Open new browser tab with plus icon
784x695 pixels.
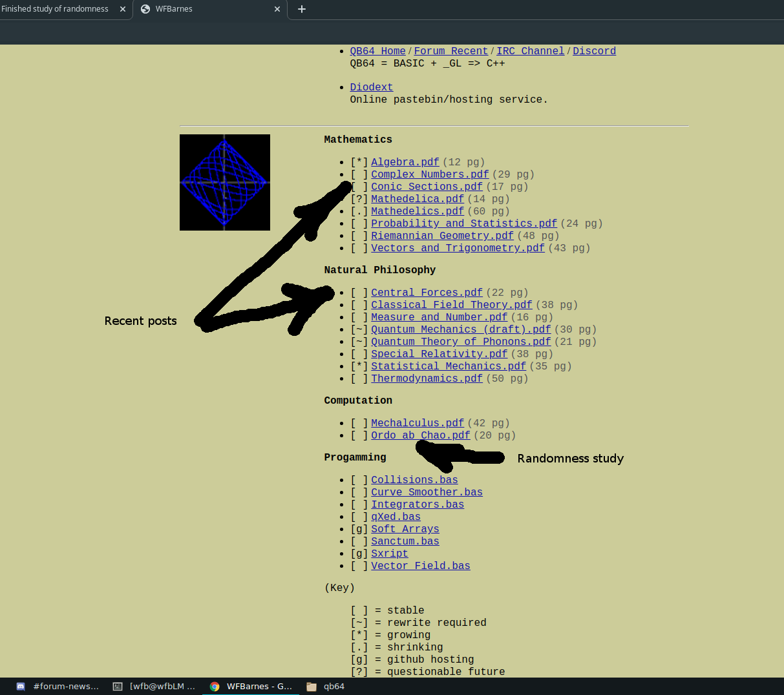point(301,9)
